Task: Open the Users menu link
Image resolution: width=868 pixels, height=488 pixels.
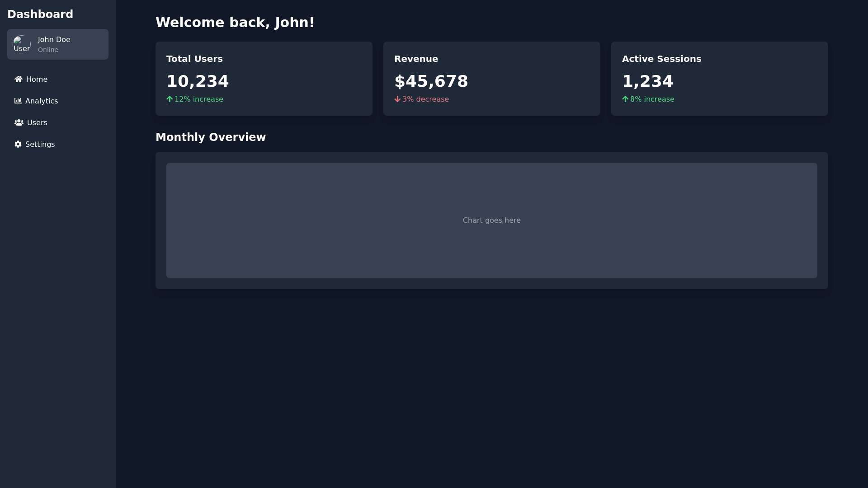Action: coord(37,122)
